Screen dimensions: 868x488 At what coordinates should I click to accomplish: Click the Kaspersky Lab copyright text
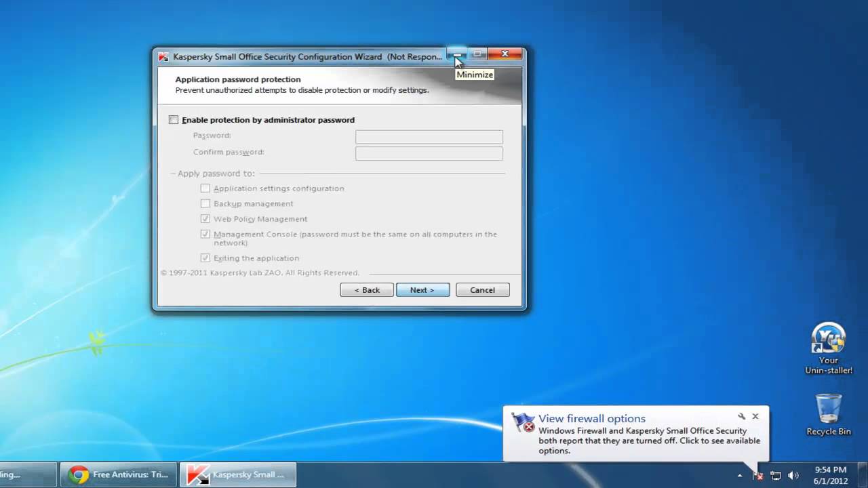pos(260,273)
